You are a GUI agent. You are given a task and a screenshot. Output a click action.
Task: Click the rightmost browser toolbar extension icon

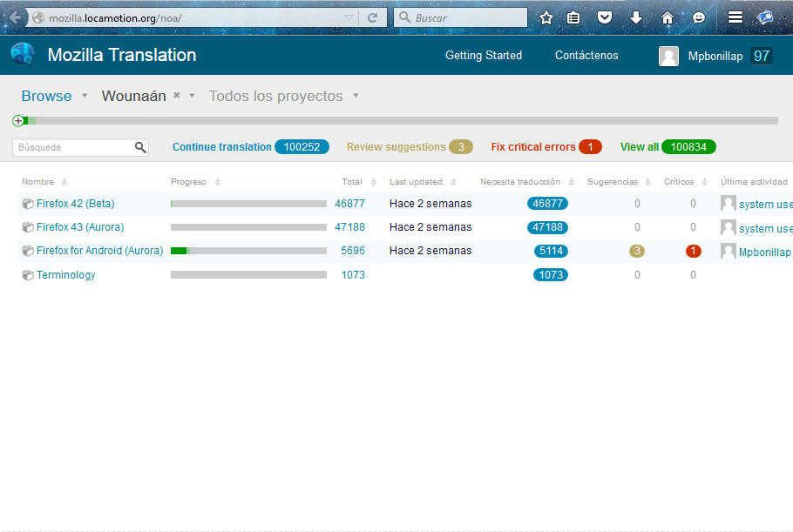pyautogui.click(x=765, y=17)
